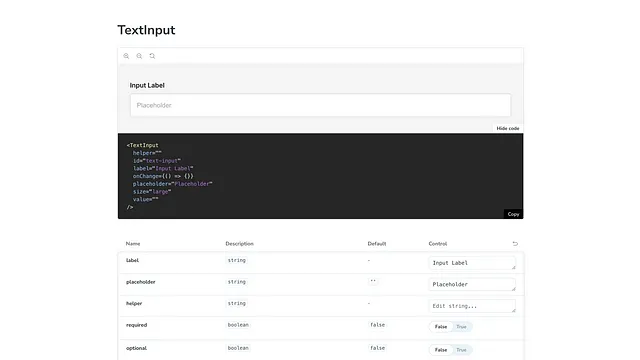Click the helper="" code line
640x360 pixels.
147,153
